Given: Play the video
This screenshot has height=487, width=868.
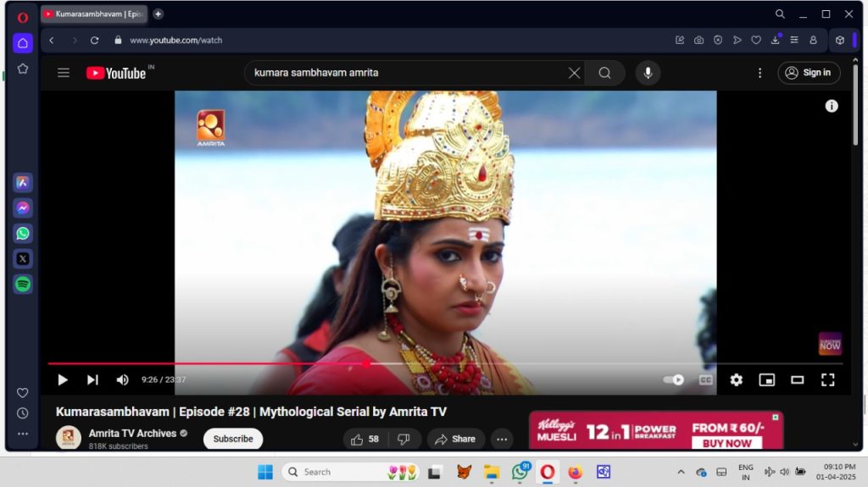Looking at the screenshot, I should click(63, 379).
